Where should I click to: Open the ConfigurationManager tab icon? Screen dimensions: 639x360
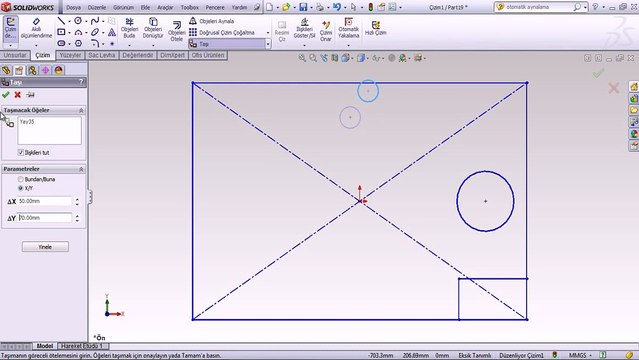32,70
